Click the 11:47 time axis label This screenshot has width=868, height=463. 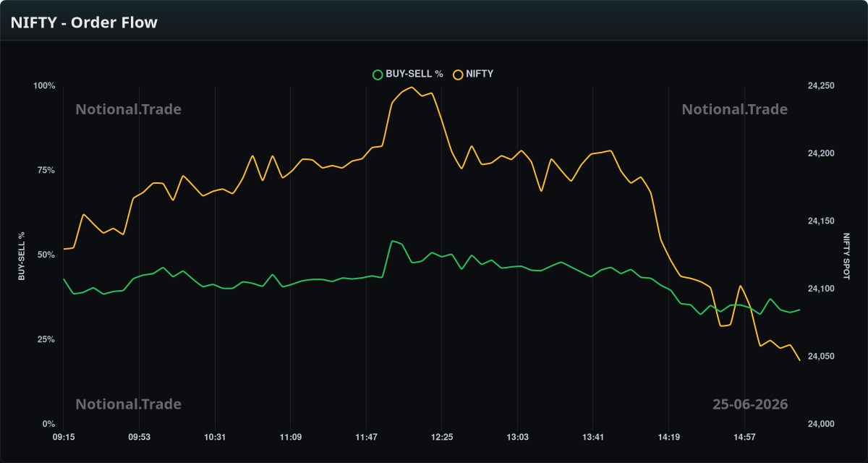pyautogui.click(x=366, y=437)
